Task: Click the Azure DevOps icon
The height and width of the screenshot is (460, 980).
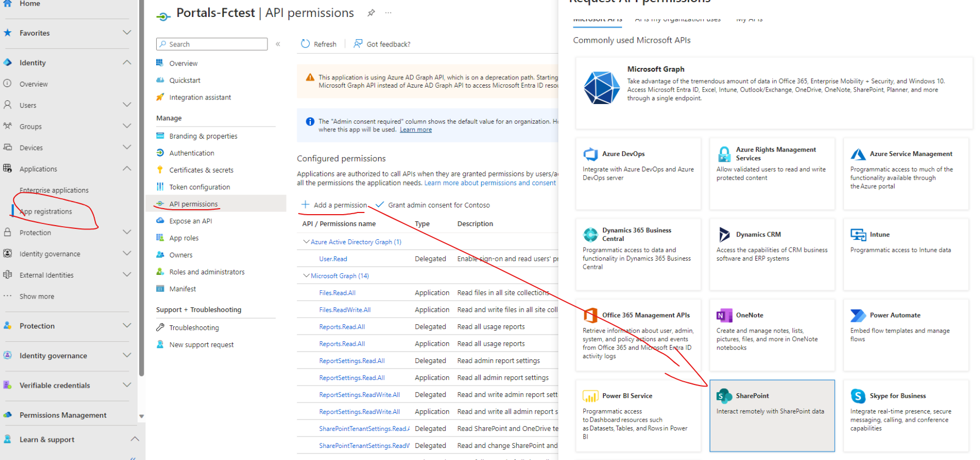Action: (591, 154)
